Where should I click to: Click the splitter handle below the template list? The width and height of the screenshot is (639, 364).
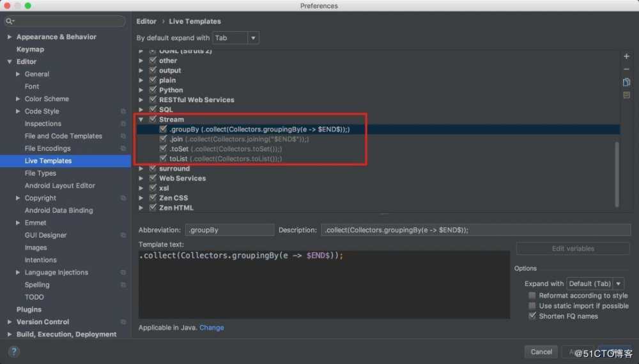pyautogui.click(x=384, y=214)
